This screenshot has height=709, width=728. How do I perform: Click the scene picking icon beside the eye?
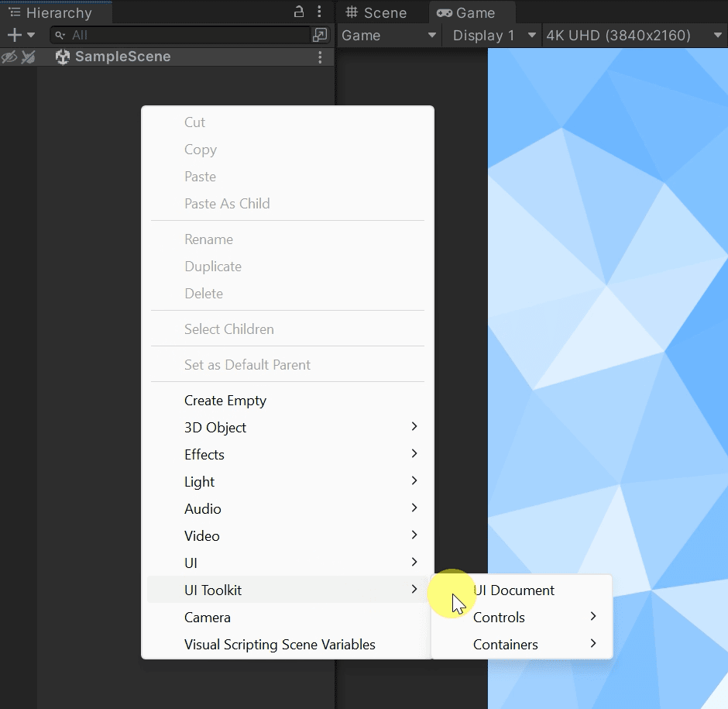pos(28,57)
